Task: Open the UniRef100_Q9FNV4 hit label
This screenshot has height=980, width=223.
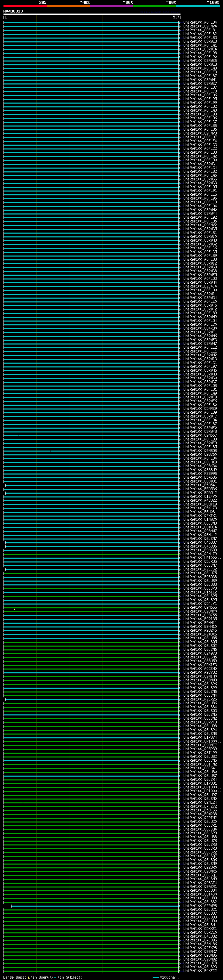Action: 200,26
